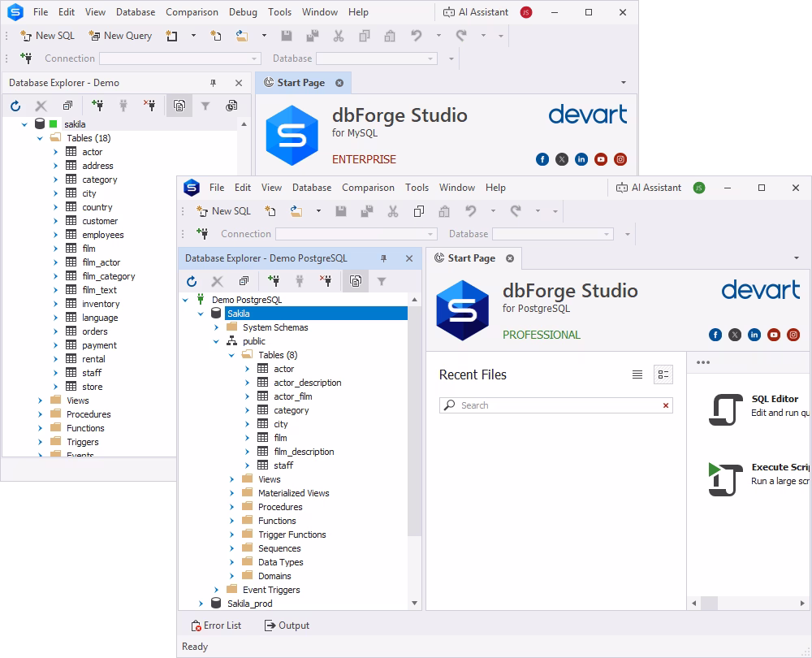Click the SQL Editor link title
Screen dimensions: 812x658
tap(775, 399)
